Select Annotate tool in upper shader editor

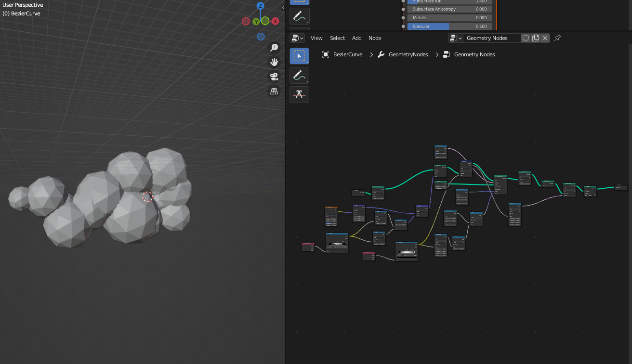click(x=299, y=16)
